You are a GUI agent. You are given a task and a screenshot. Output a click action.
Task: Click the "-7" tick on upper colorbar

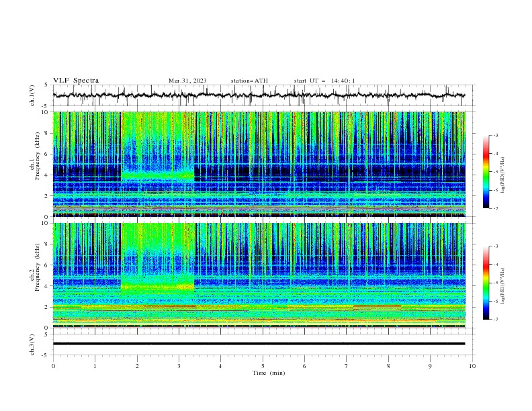click(x=495, y=208)
